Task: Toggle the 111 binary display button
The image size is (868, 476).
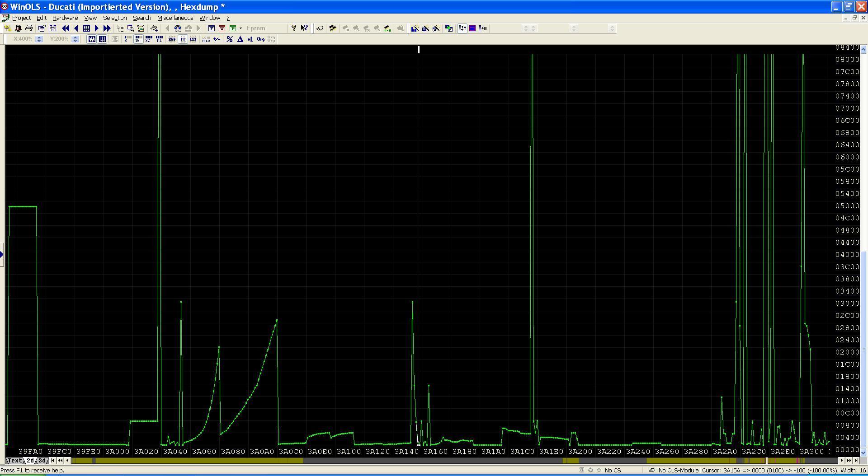Action: tap(193, 39)
